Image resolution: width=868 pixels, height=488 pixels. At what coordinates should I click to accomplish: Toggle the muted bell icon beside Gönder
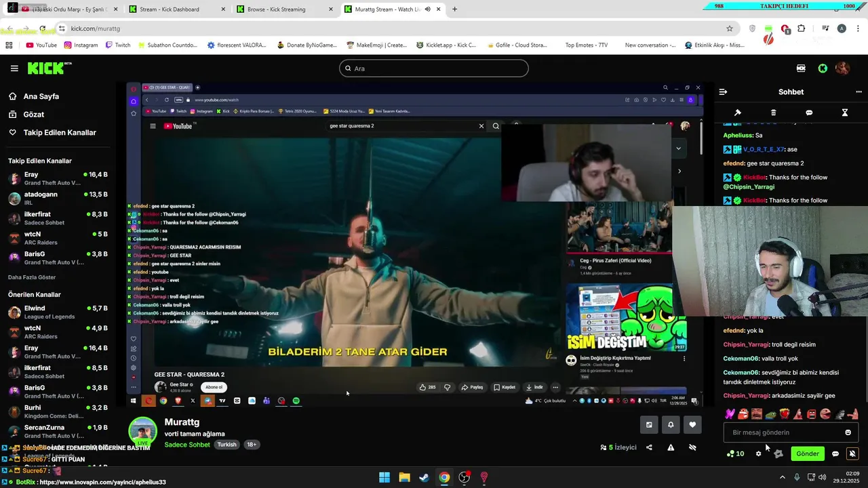click(x=852, y=453)
